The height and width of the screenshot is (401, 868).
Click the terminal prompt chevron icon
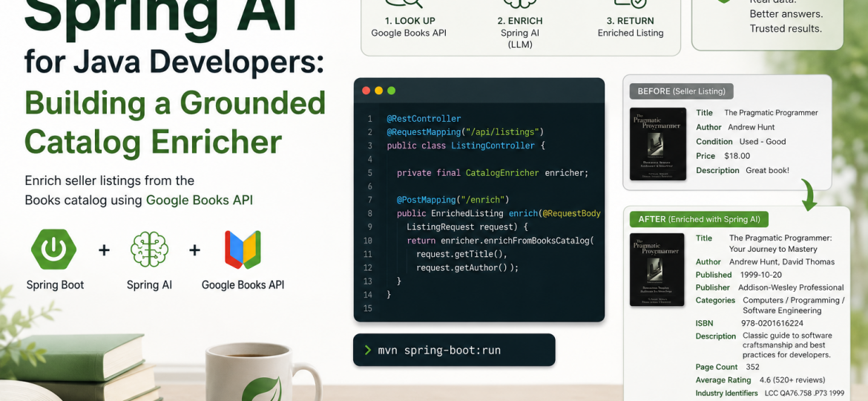[367, 350]
